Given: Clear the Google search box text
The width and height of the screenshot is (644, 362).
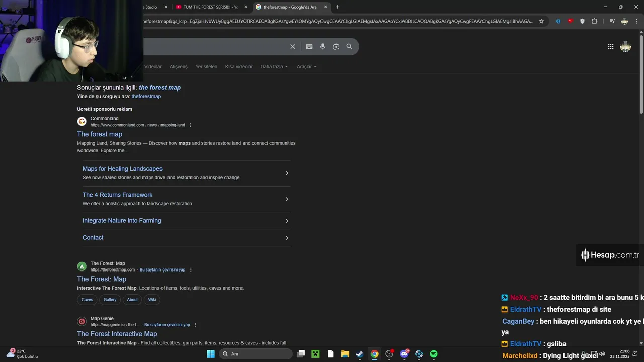Looking at the screenshot, I should point(293,47).
